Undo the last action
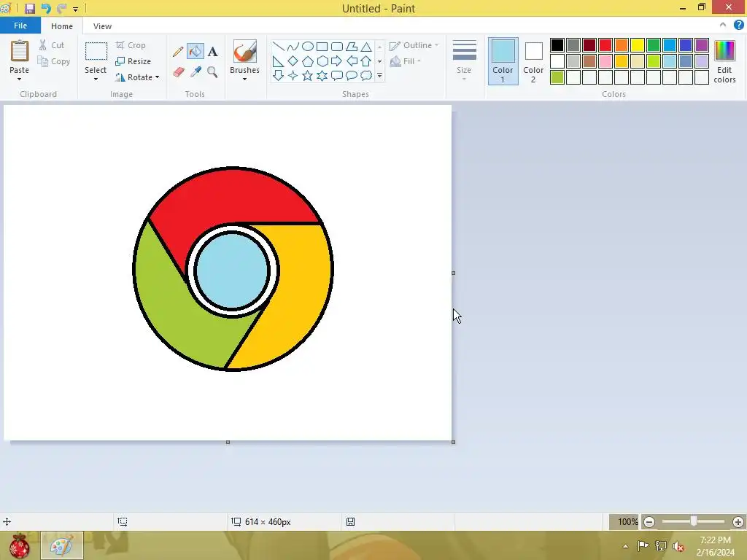The image size is (747, 560). click(x=46, y=8)
